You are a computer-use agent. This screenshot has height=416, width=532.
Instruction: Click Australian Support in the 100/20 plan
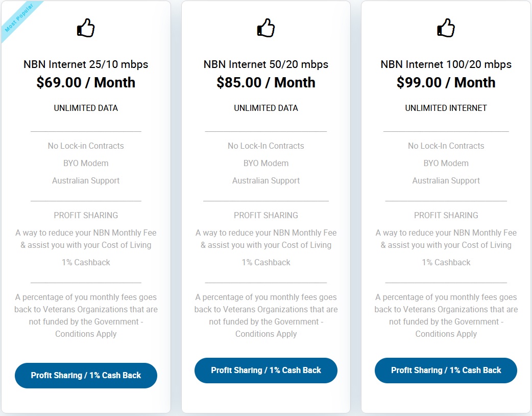click(446, 181)
